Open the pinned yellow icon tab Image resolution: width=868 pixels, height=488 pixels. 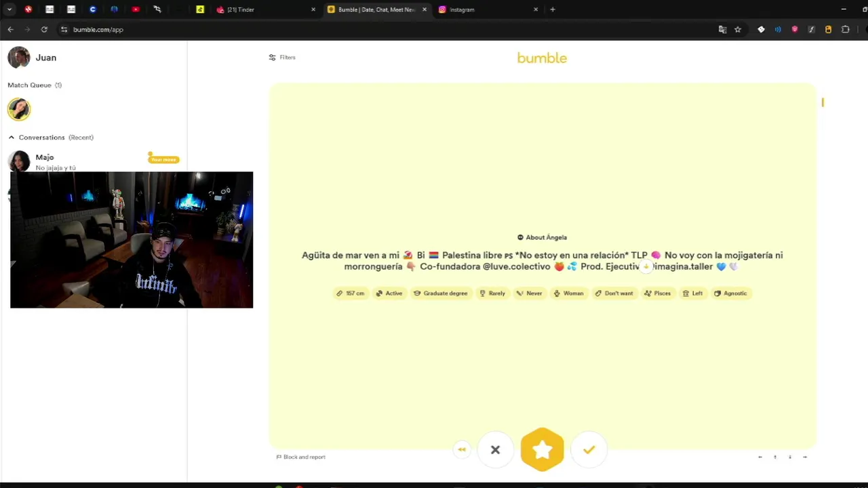200,9
